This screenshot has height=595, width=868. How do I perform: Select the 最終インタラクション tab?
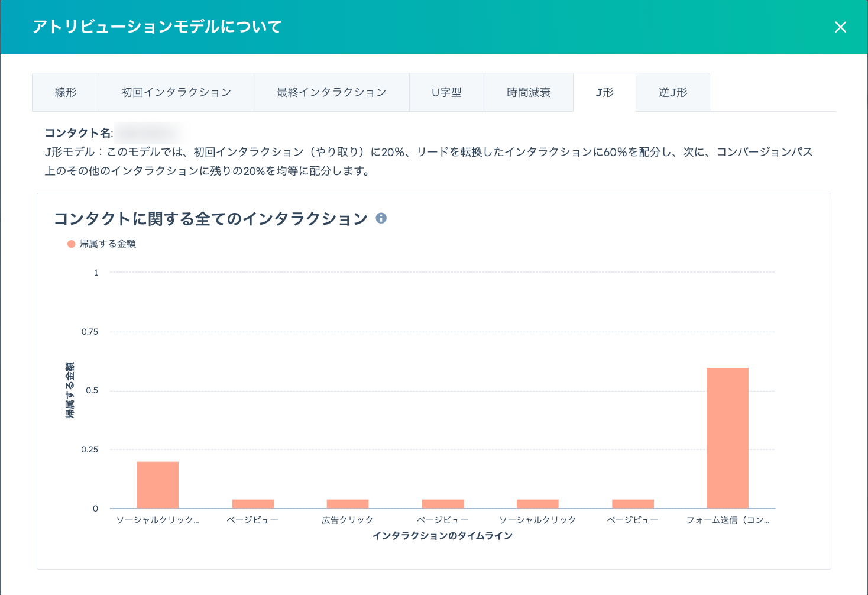(331, 92)
